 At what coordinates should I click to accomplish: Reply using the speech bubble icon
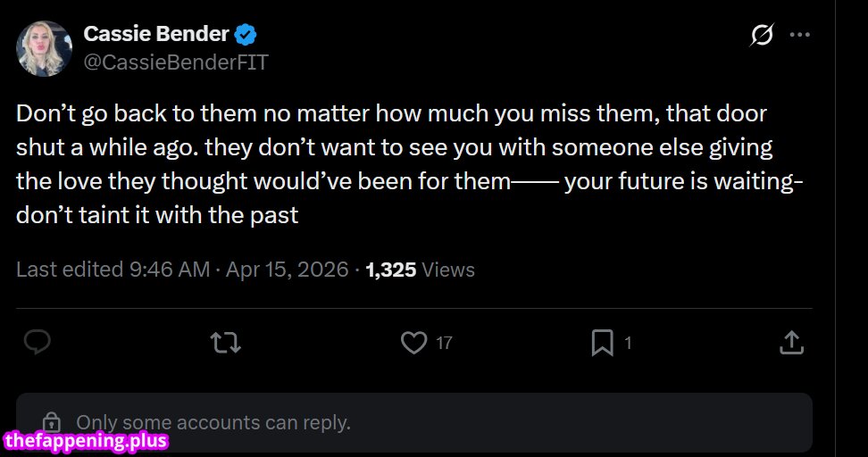click(x=37, y=342)
